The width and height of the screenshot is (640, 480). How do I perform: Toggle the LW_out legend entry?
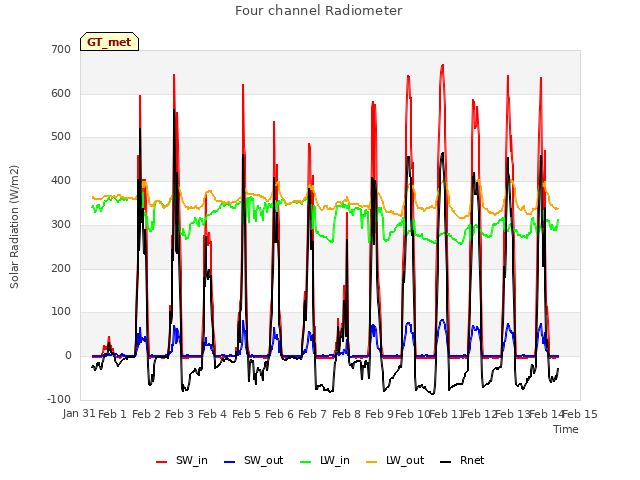395,461
